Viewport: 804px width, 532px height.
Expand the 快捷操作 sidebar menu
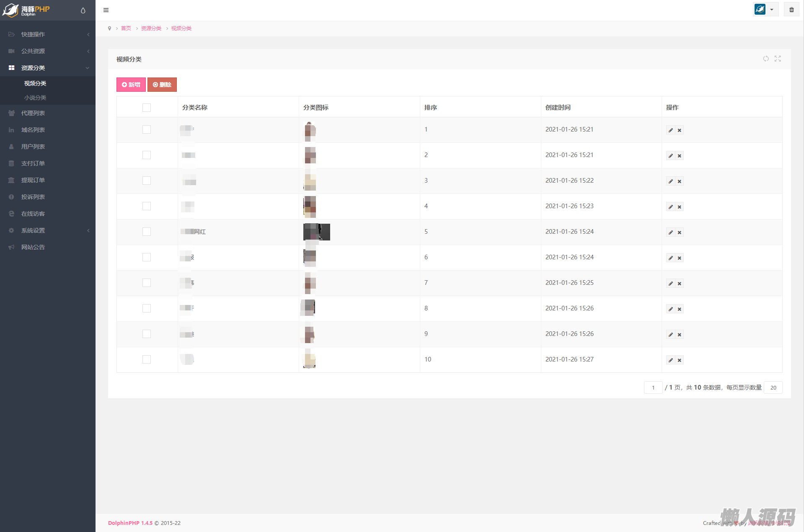48,34
